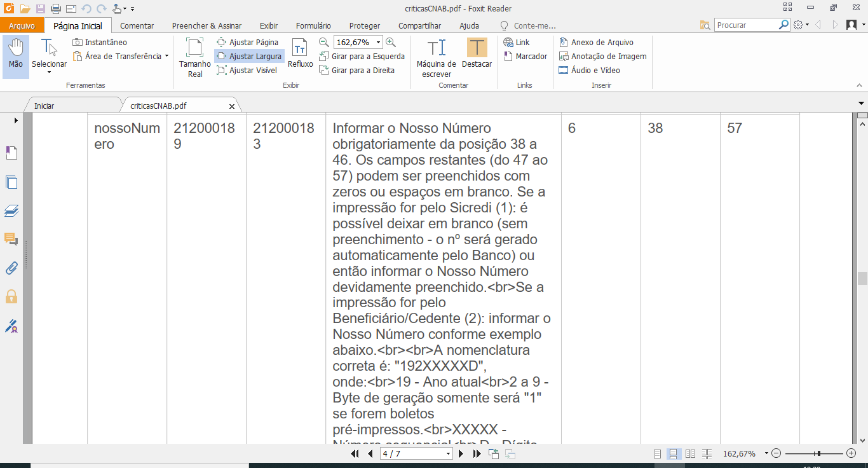Open the Formulário ribbon tab
This screenshot has width=868, height=468.
point(313,25)
